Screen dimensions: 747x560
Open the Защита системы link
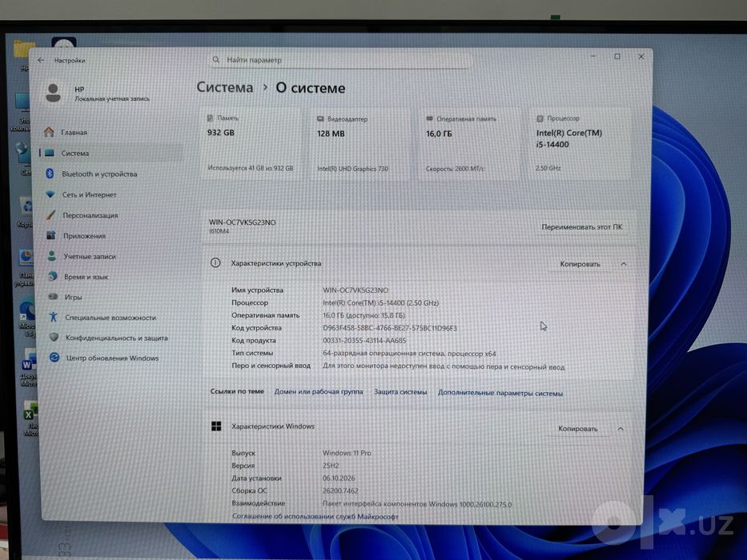point(400,392)
